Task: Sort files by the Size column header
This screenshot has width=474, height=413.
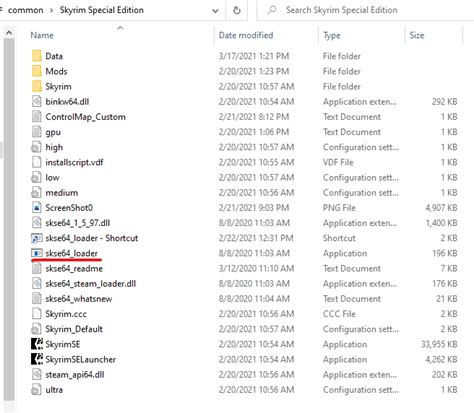Action: click(417, 35)
